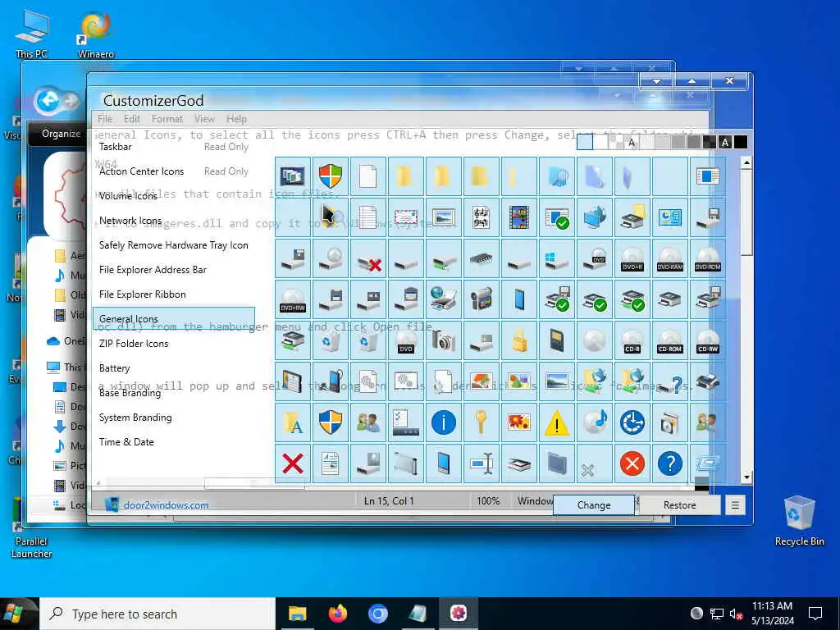Select the Windows security shield icon

click(x=331, y=176)
